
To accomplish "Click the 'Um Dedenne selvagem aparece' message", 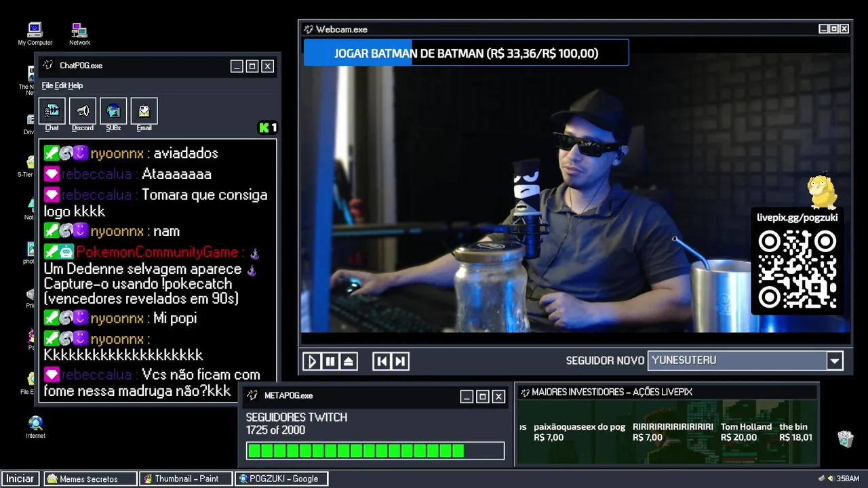I will [x=142, y=269].
